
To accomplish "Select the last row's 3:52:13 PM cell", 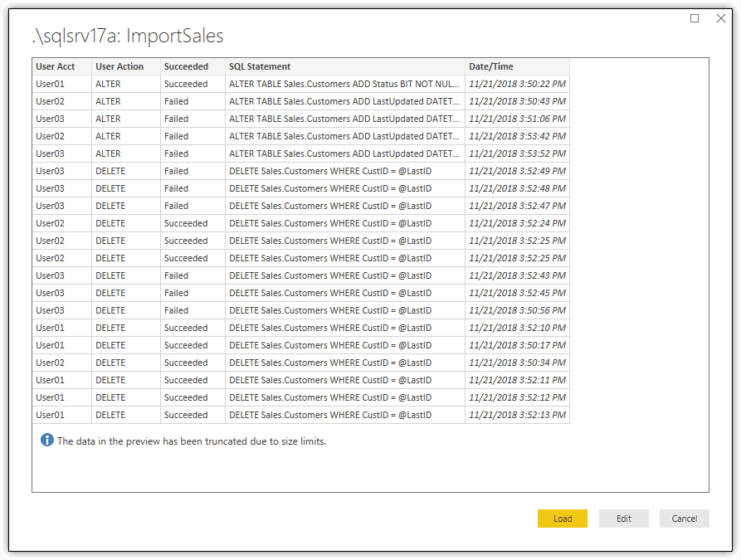I will (x=518, y=415).
